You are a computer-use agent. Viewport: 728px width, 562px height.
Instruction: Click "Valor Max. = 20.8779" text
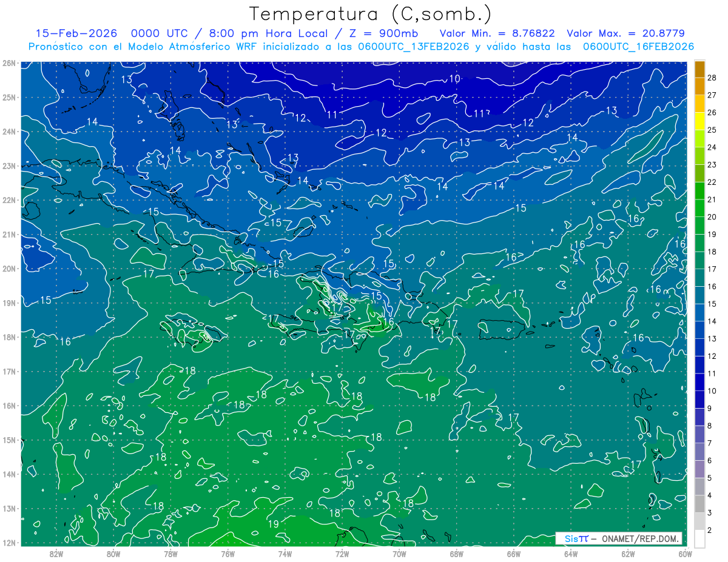(x=625, y=33)
